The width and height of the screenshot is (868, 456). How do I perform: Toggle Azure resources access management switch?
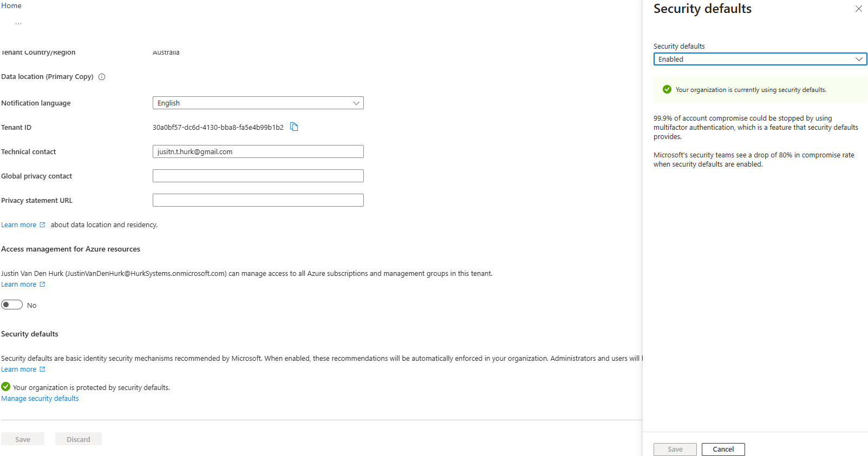click(12, 305)
